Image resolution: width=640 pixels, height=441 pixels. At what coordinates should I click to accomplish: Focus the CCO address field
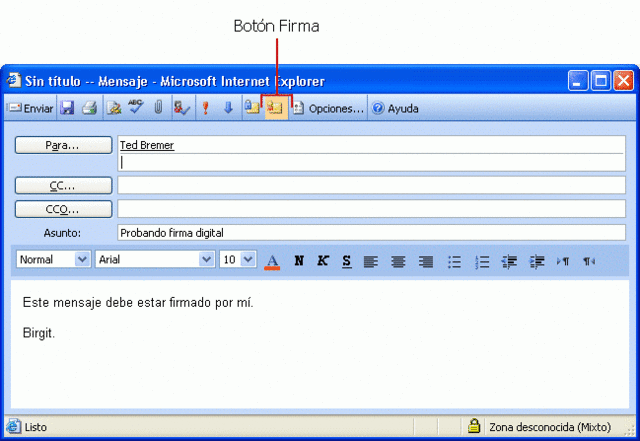tap(371, 209)
